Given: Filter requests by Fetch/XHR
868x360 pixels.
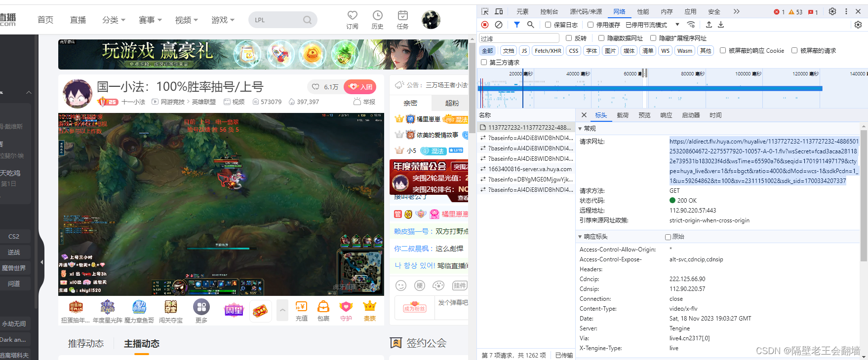Looking at the screenshot, I should pos(548,50).
